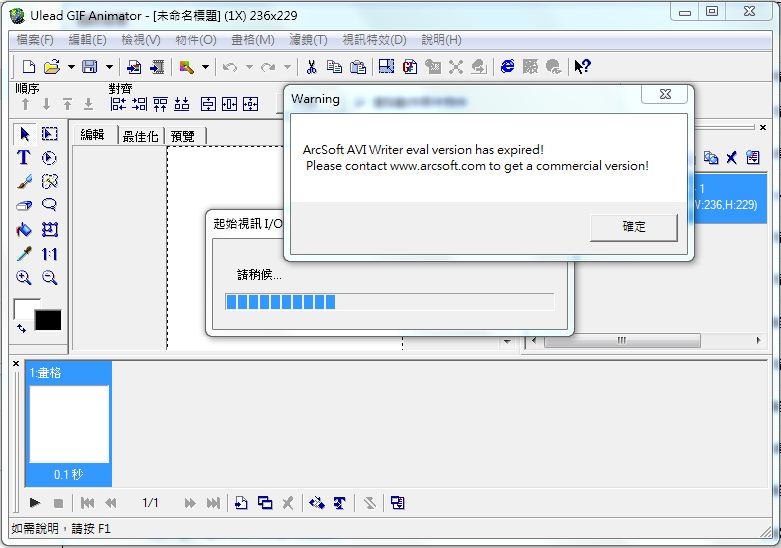Go to the first frame button
This screenshot has height=548, width=781.
(x=87, y=503)
